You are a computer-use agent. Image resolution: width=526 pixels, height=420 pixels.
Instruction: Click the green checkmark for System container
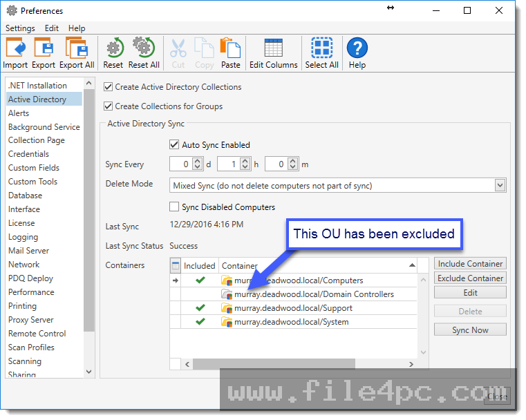click(200, 321)
